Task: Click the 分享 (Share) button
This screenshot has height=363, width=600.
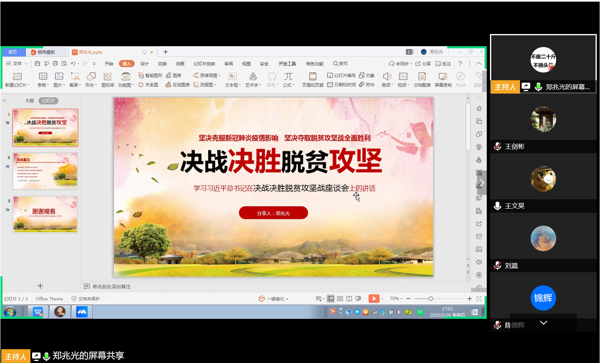Action: click(423, 63)
